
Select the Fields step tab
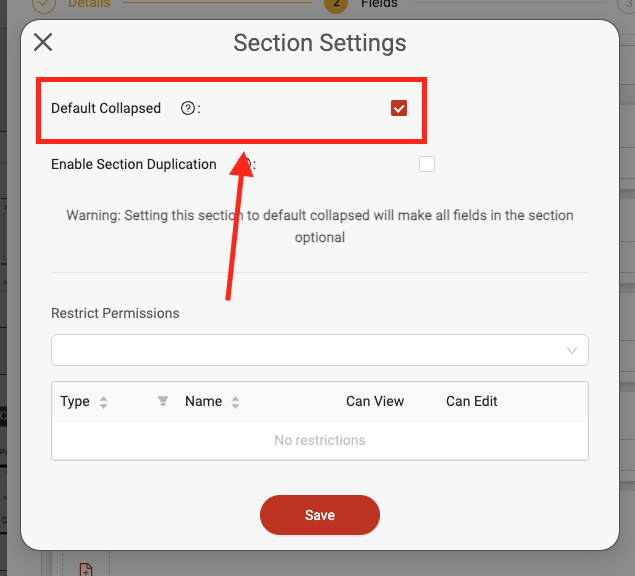[x=379, y=4]
